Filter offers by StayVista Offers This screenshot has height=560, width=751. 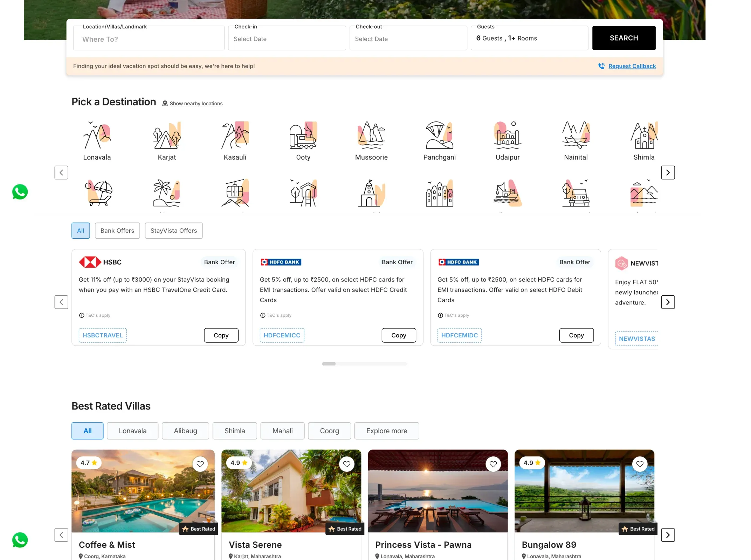pyautogui.click(x=174, y=231)
